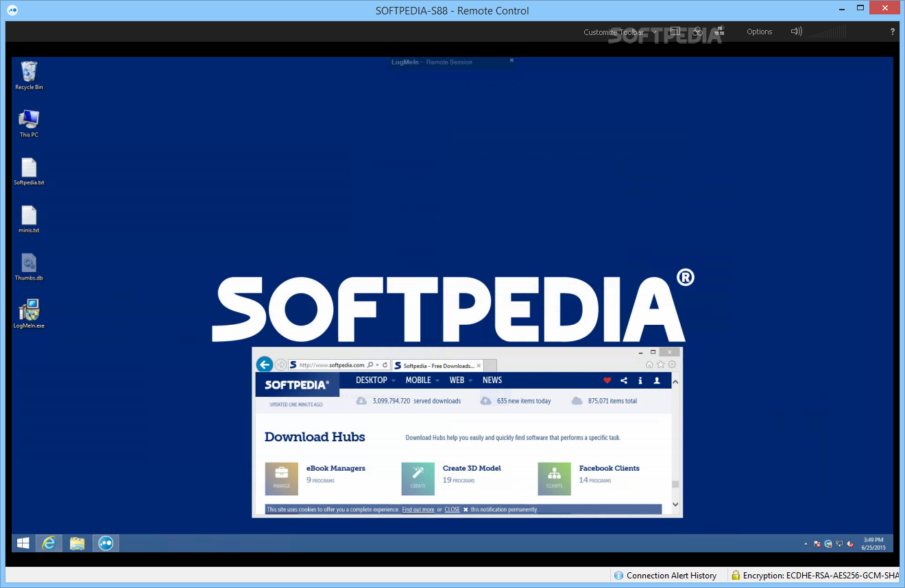Select the LogMeIn.exe installer icon

click(29, 315)
